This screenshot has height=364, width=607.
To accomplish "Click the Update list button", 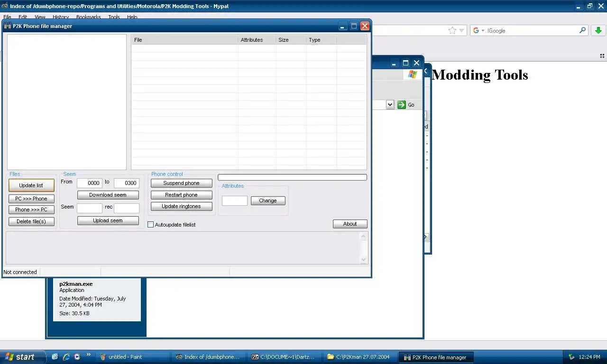I will pos(31,185).
